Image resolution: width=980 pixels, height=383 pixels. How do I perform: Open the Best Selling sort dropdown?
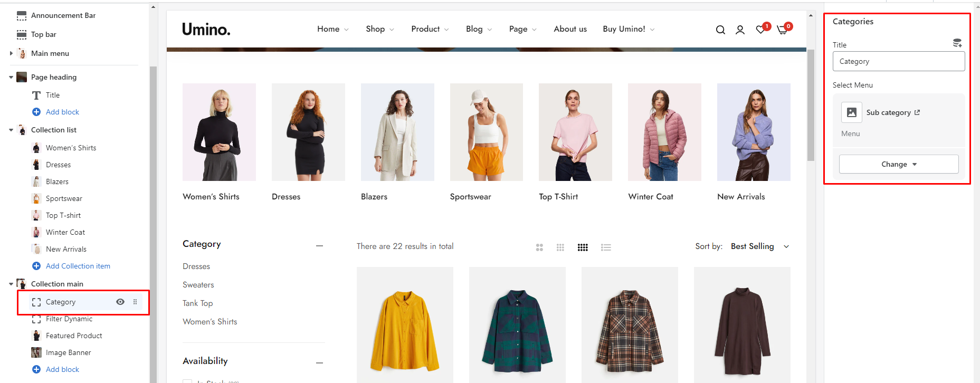(759, 246)
